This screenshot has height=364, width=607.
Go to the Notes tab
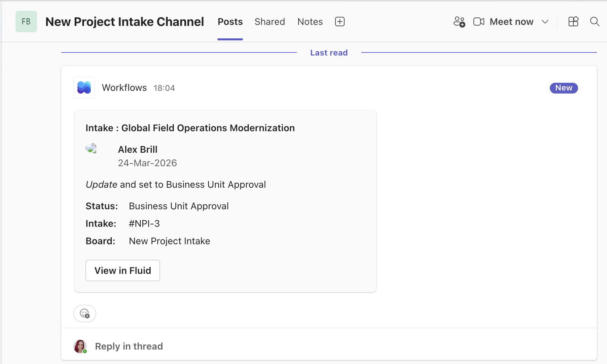click(x=310, y=22)
